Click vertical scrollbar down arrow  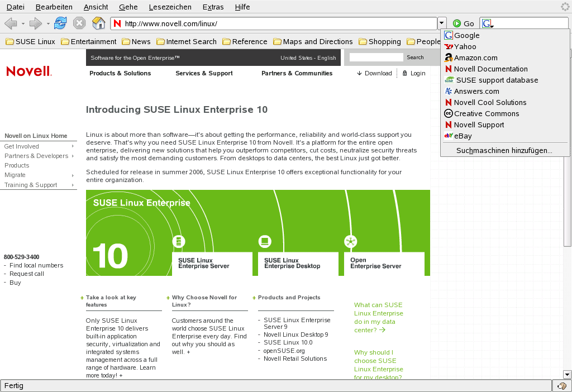567,374
